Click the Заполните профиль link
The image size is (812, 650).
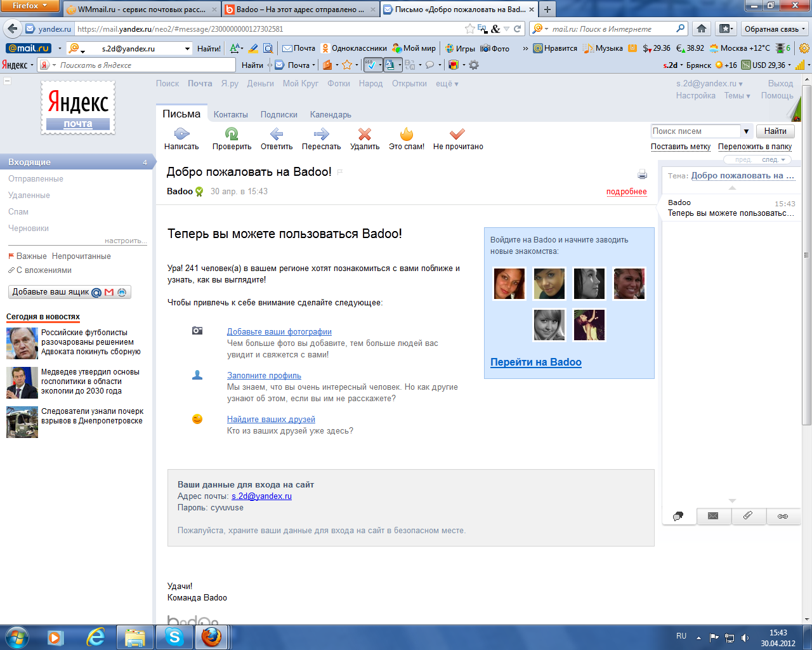[264, 376]
